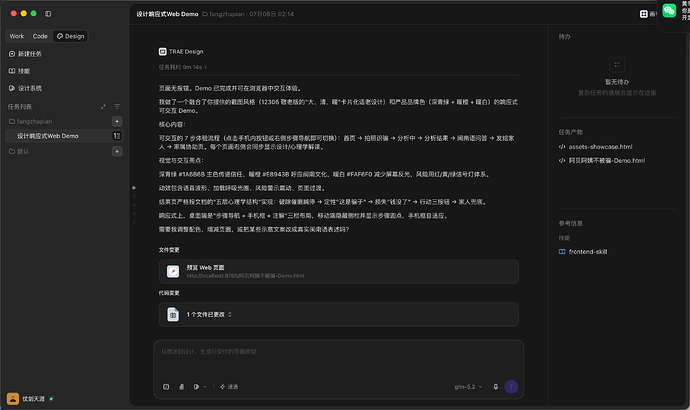
Task: Click the 任务产物 section heading
Action: pyautogui.click(x=570, y=132)
